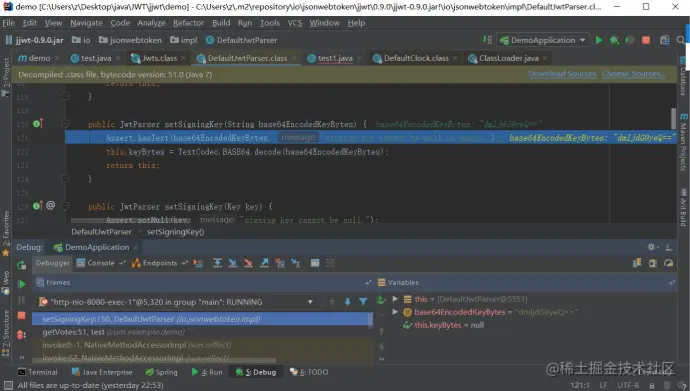The width and height of the screenshot is (690, 391).
Task: Stop debug session with red square
Action: (x=21, y=315)
